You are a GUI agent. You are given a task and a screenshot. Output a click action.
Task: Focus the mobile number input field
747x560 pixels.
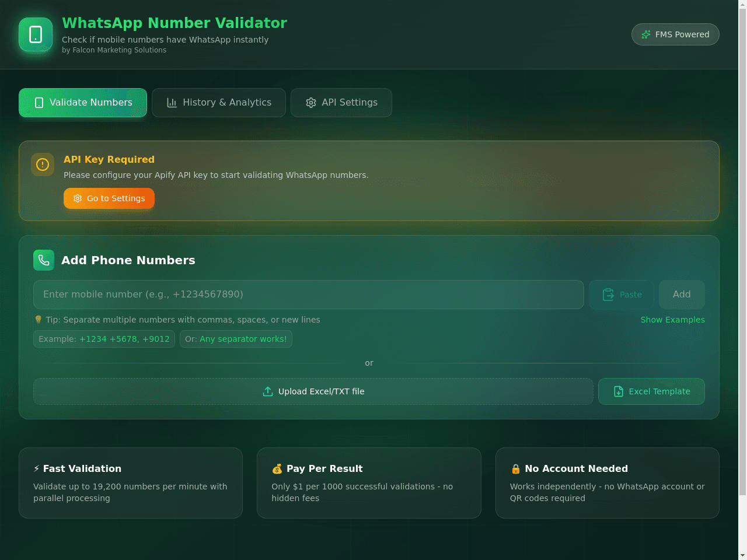[309, 295]
